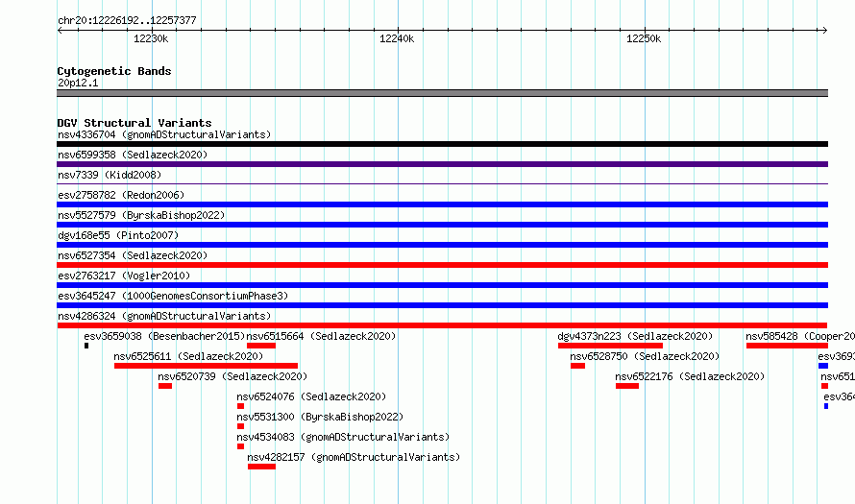
Task: Click the nsv4286324 red variant bar
Action: (x=442, y=325)
